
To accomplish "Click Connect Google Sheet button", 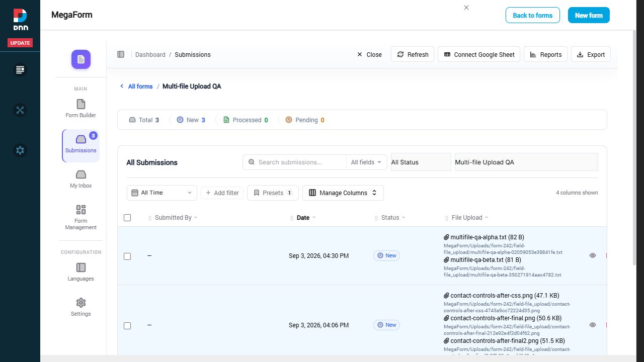I will [479, 54].
